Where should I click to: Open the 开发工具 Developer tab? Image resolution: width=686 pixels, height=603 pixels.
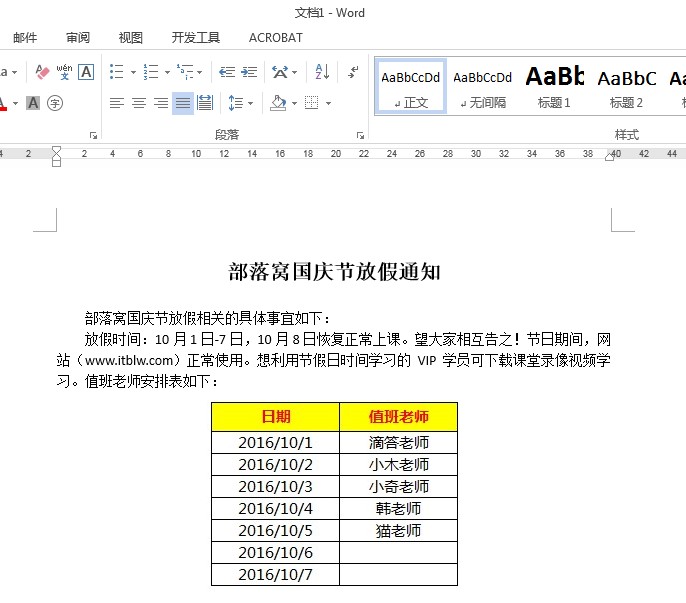[x=196, y=38]
